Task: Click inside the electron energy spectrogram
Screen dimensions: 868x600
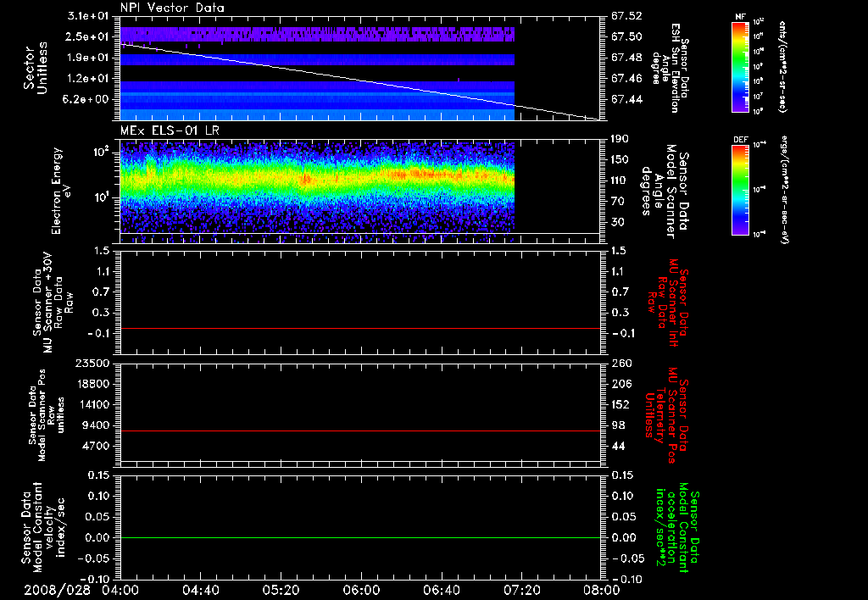Action: pyautogui.click(x=318, y=182)
